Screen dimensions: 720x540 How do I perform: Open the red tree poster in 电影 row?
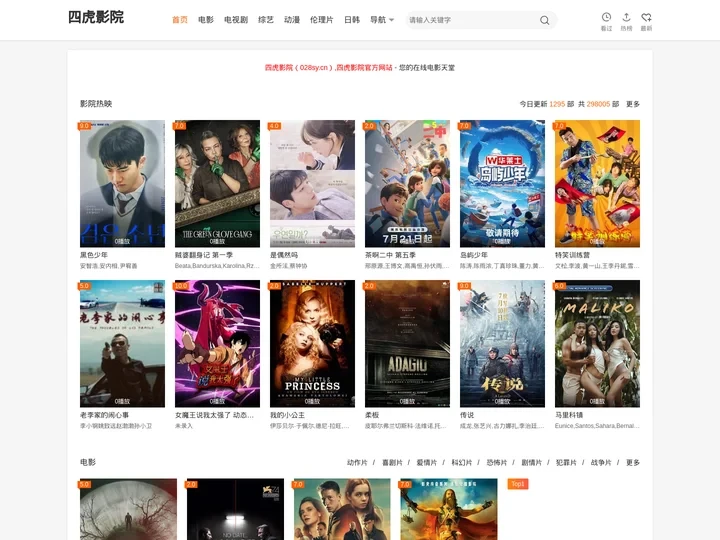point(128,509)
